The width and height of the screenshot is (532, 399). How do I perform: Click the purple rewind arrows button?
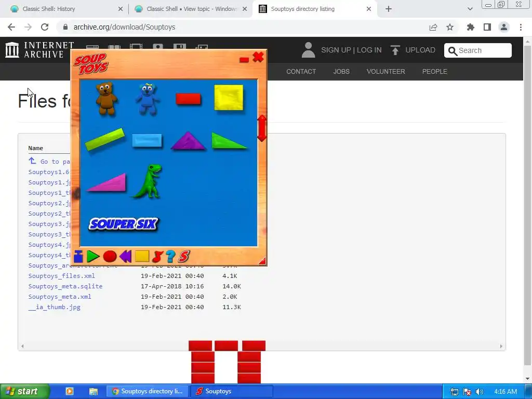click(x=126, y=257)
